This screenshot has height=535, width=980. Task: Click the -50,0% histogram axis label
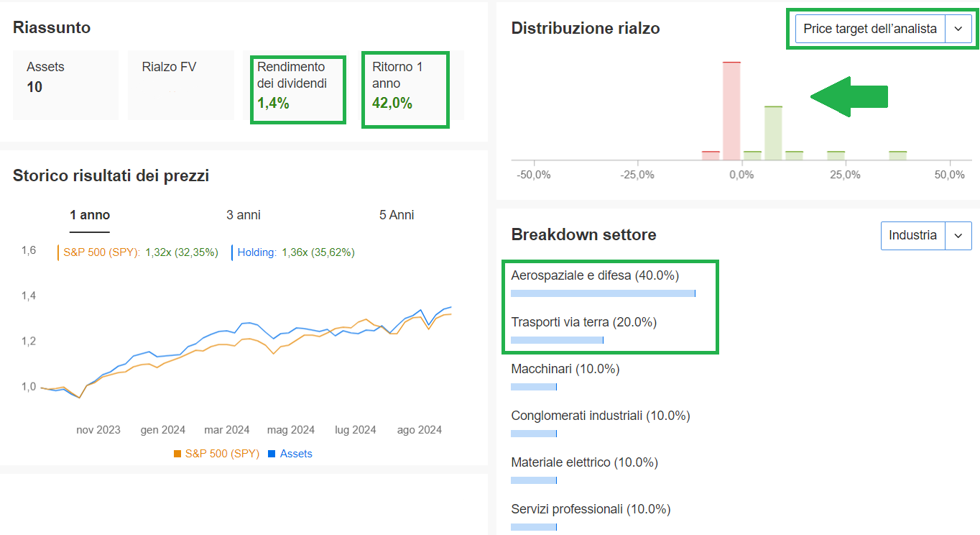[534, 175]
